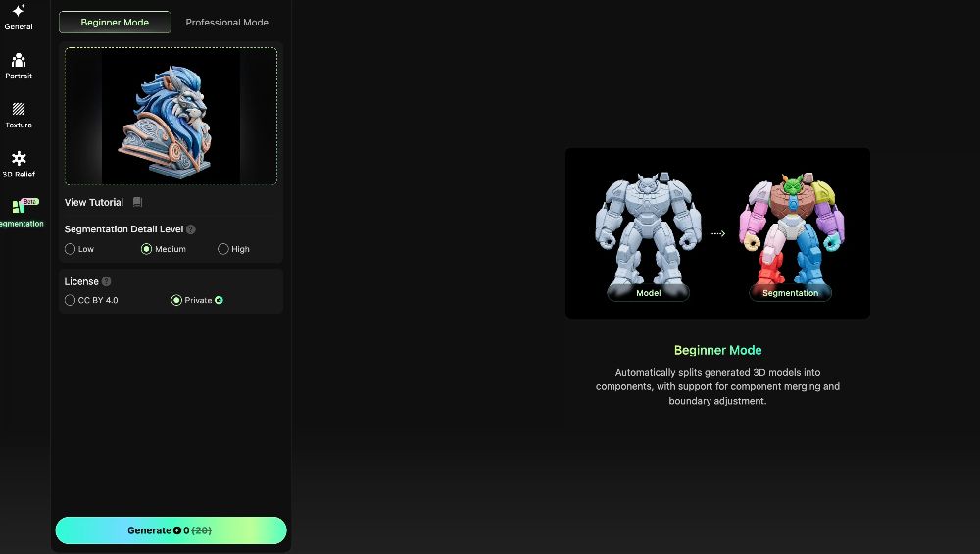Switch to Professional Mode tab
This screenshot has width=980, height=554.
pyautogui.click(x=227, y=22)
